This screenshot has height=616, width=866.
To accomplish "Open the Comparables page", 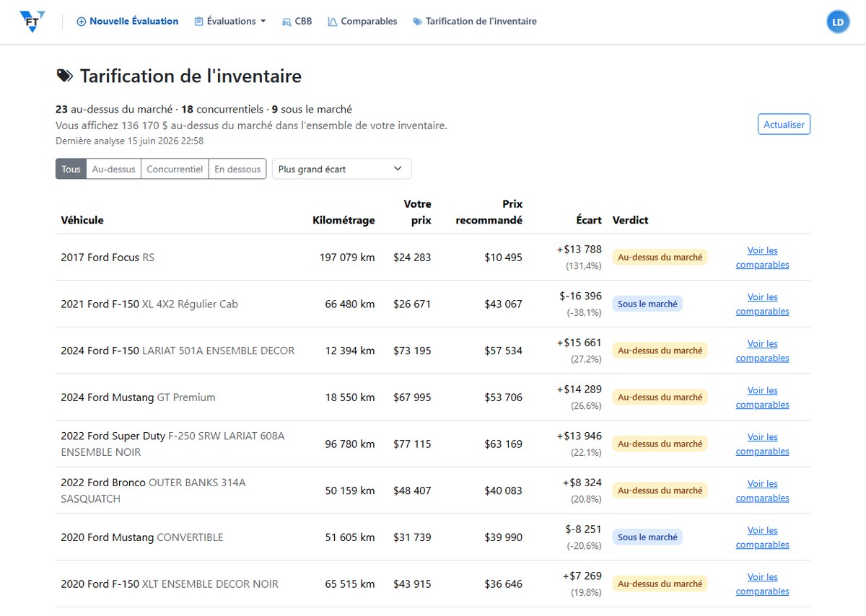I will 362,22.
